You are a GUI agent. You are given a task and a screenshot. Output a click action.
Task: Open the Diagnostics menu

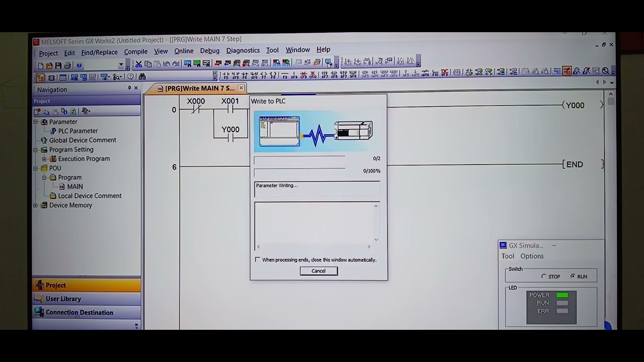click(243, 50)
